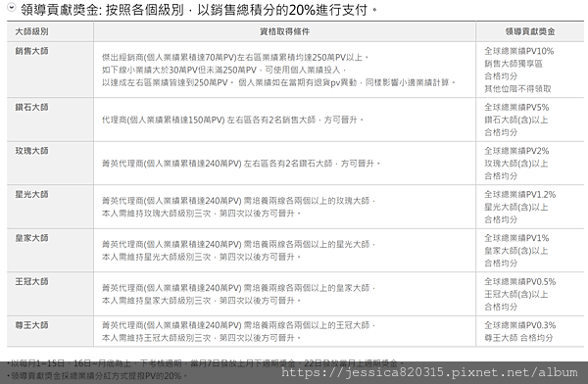
Task: Click the 其他位階不得領取 text
Action: click(x=517, y=89)
